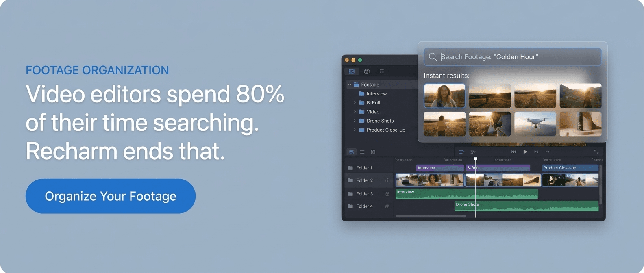644x273 pixels.
Task: Click the Folder 1 track folder icon
Action: pyautogui.click(x=350, y=168)
